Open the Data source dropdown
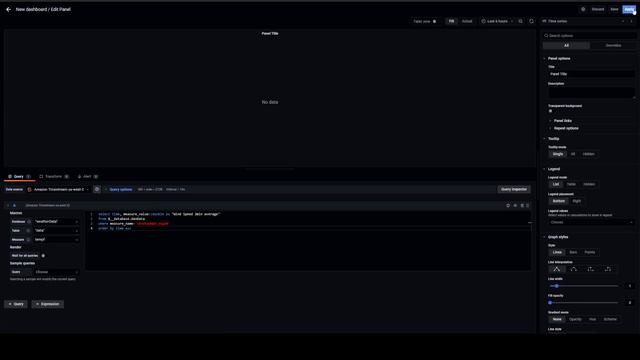Screen dimensions: 640x360 click(x=58, y=189)
